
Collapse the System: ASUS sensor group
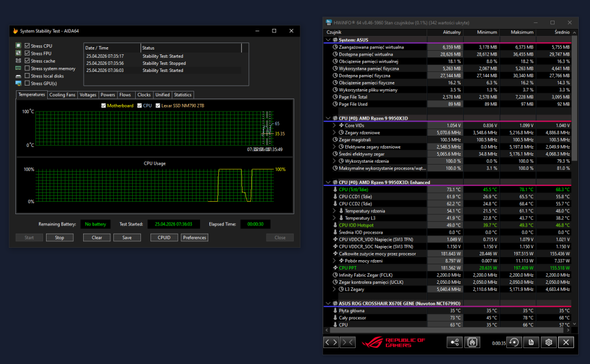coord(327,40)
